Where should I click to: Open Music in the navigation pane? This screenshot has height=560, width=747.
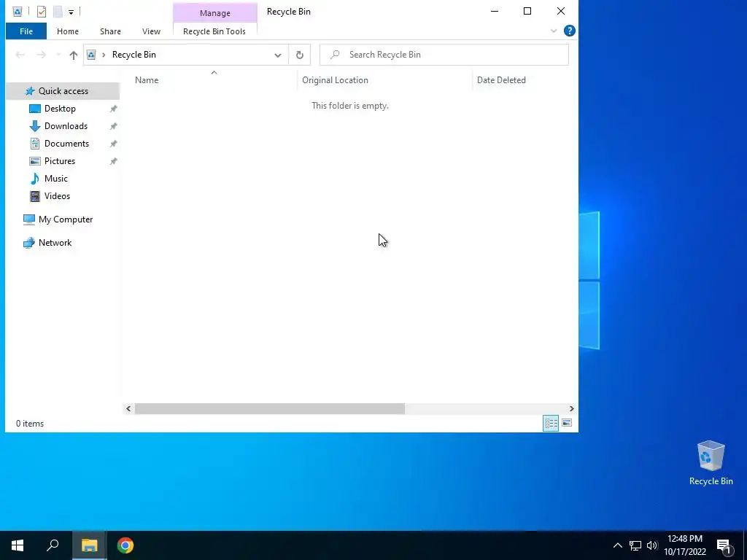click(55, 179)
